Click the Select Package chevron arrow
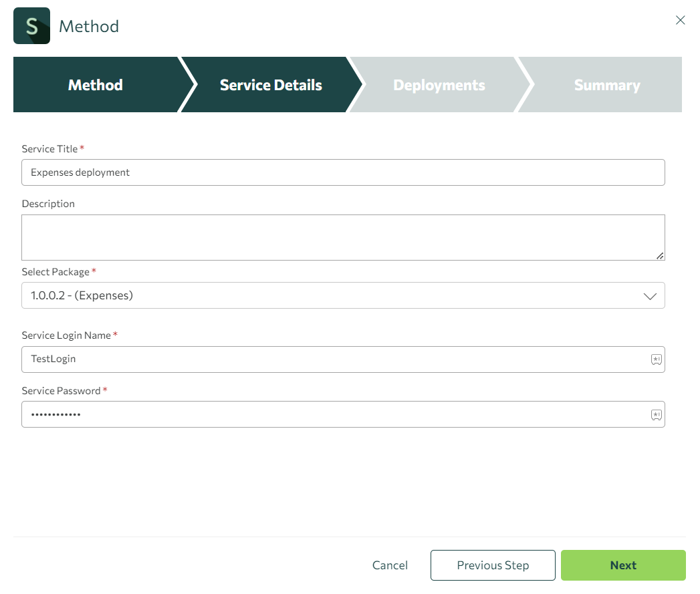The image size is (700, 594). (650, 296)
